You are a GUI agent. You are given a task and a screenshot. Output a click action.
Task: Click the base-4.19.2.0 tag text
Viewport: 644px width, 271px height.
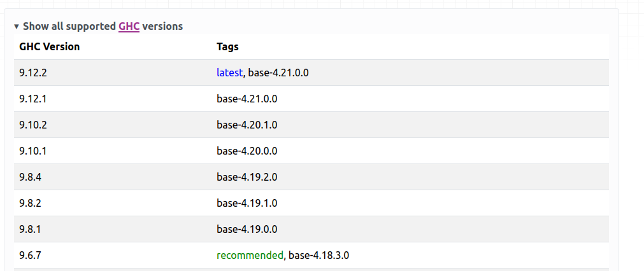pos(247,177)
